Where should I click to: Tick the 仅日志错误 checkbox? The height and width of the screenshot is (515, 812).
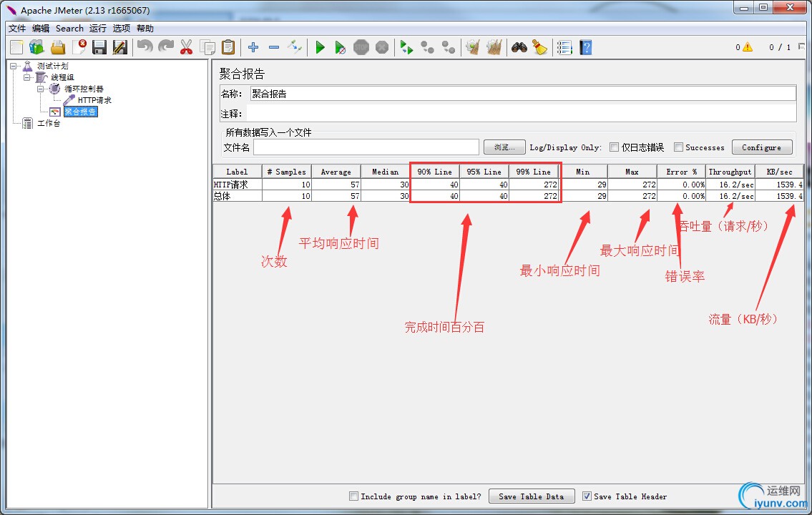pyautogui.click(x=614, y=147)
